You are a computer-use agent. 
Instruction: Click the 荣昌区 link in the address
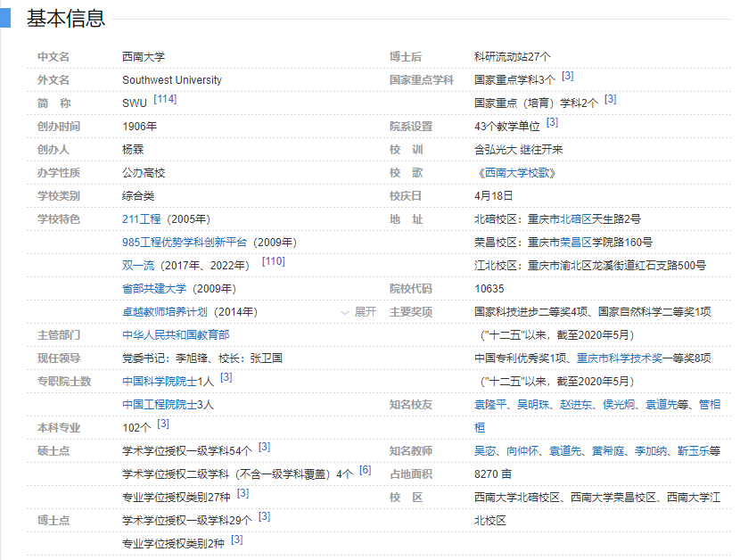[x=573, y=243]
